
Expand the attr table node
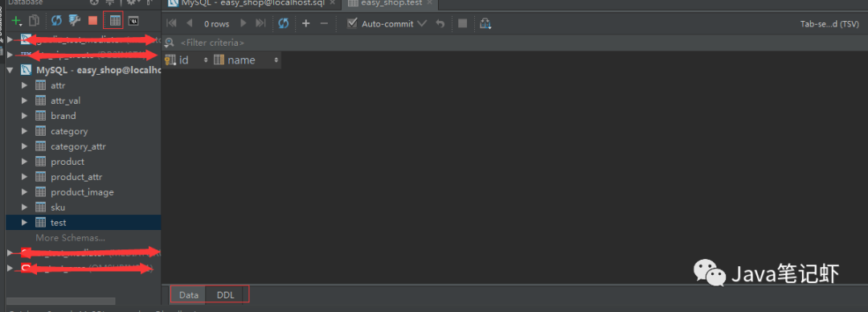pyautogui.click(x=24, y=85)
